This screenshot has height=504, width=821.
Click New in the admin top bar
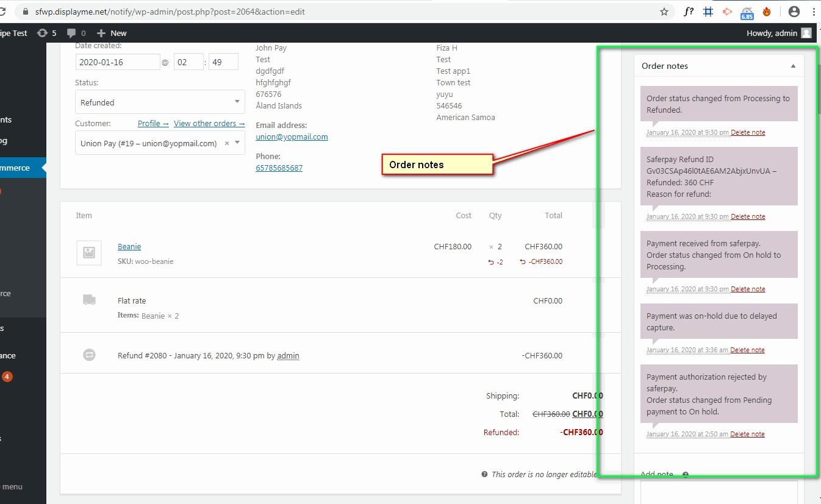pyautogui.click(x=112, y=33)
